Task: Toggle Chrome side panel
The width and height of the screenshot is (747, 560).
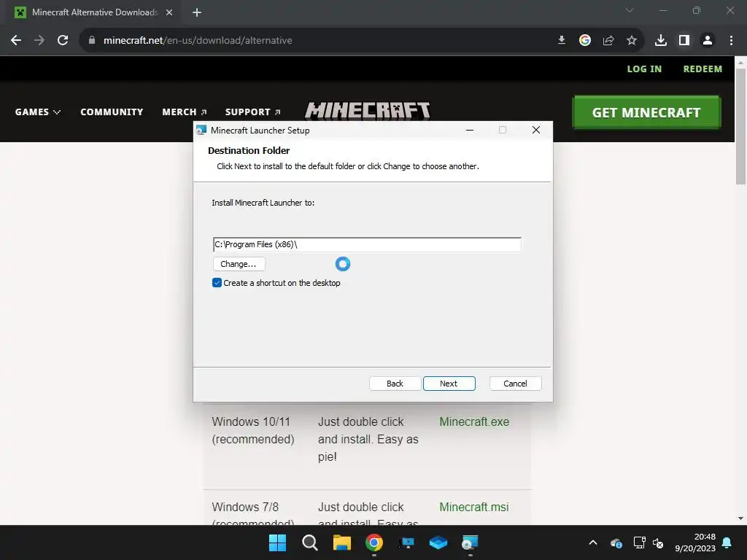Action: tap(684, 41)
